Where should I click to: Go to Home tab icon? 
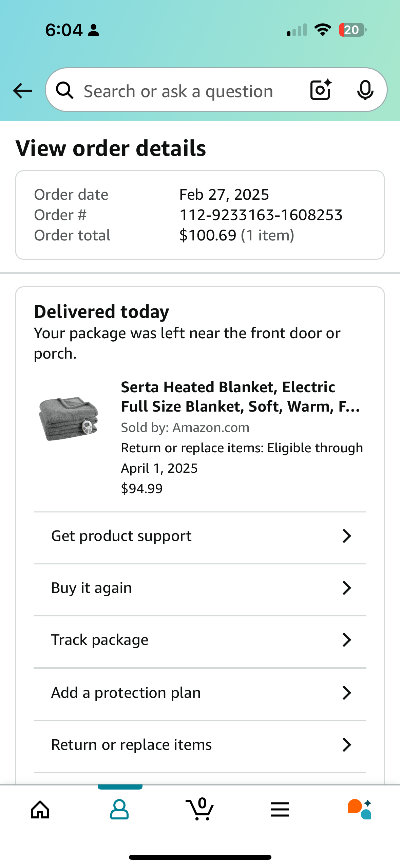(40, 810)
